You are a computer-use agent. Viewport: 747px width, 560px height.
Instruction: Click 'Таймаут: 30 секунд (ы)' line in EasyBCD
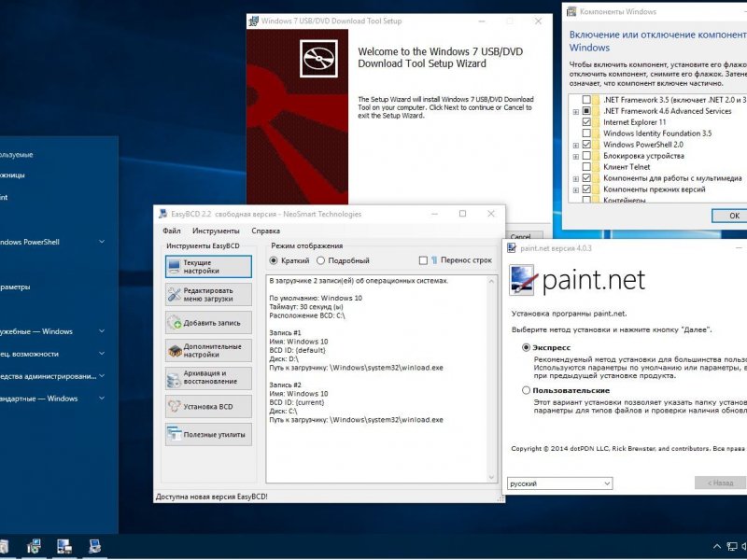[306, 307]
